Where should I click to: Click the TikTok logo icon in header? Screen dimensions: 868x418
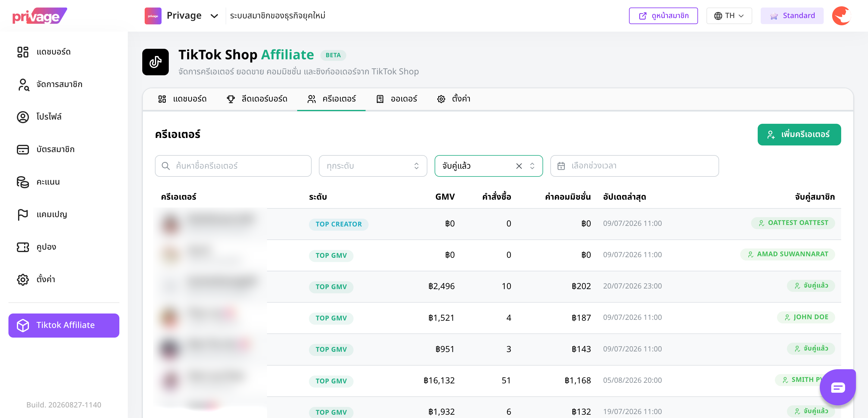(155, 62)
